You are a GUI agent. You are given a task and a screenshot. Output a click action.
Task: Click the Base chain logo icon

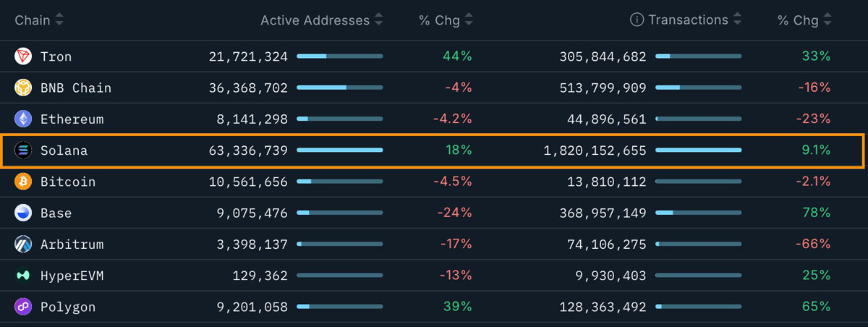click(x=23, y=213)
